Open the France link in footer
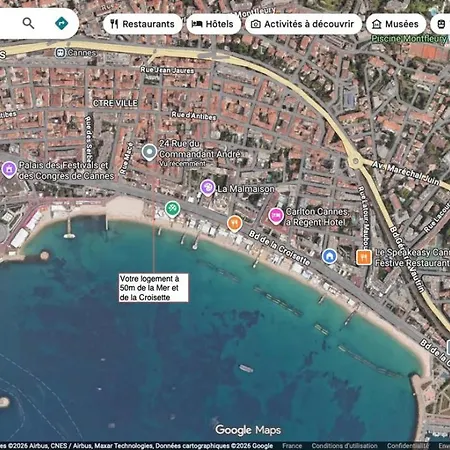This screenshot has width=450, height=450. click(x=292, y=446)
